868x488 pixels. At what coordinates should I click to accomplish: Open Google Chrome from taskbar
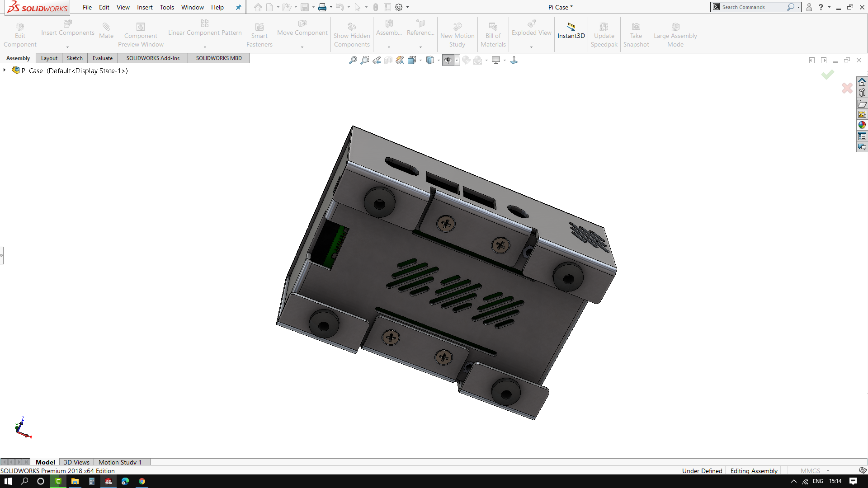142,481
